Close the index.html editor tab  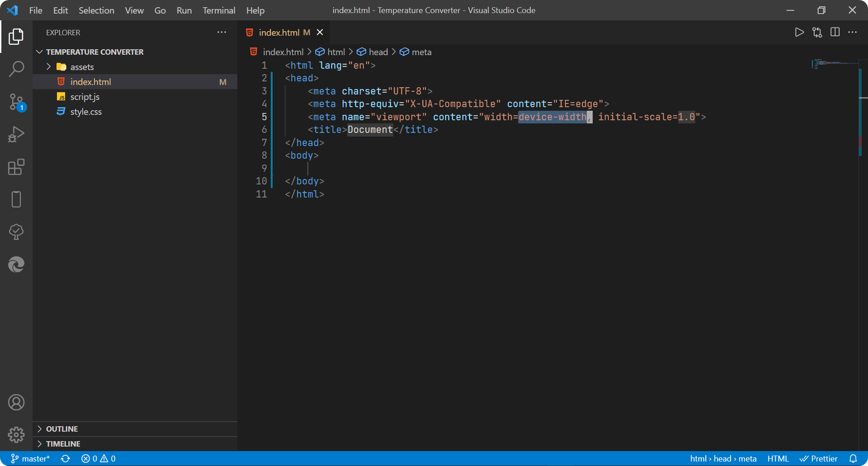pyautogui.click(x=320, y=33)
